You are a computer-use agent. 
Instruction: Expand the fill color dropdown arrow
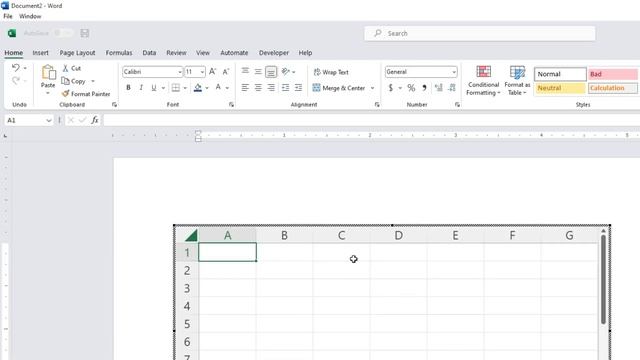coord(207,88)
